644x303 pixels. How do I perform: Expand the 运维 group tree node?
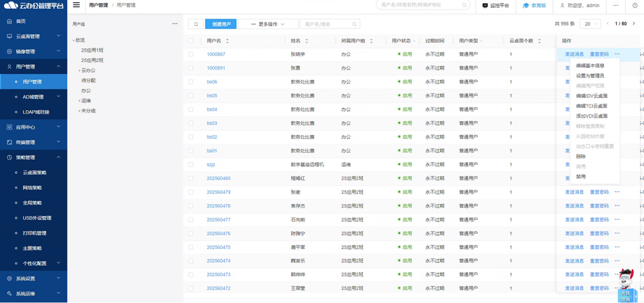tap(80, 101)
